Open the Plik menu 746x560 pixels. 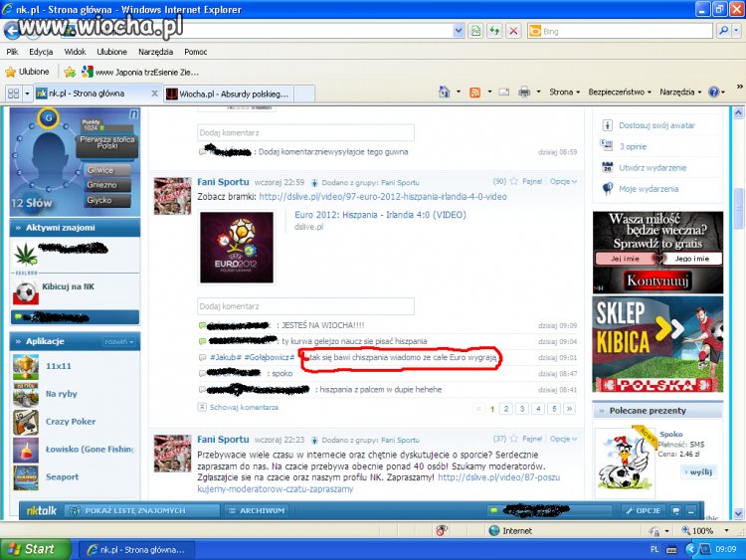coord(12,52)
